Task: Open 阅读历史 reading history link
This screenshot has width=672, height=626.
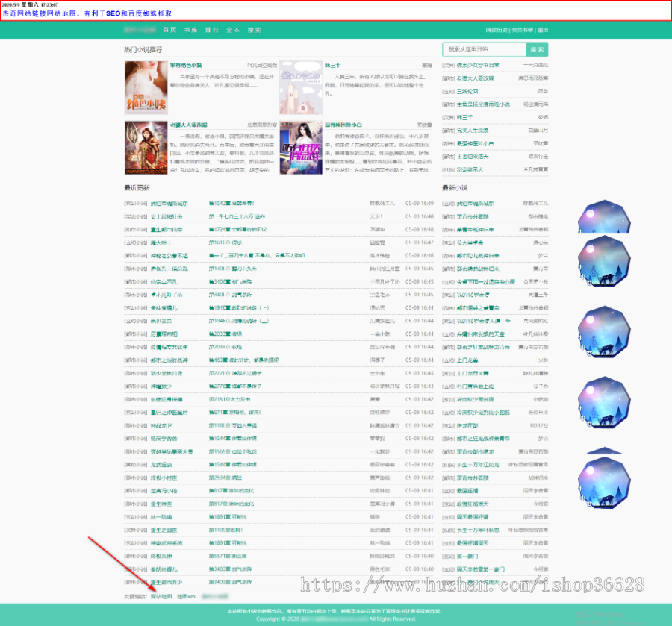Action: coord(497,30)
